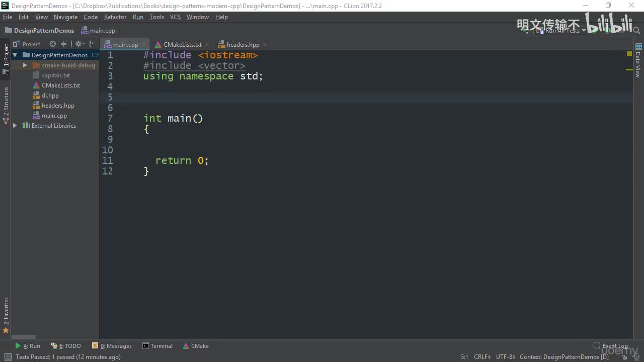Image resolution: width=644 pixels, height=362 pixels.
Task: Open Project panel gear settings
Action: tap(79, 44)
